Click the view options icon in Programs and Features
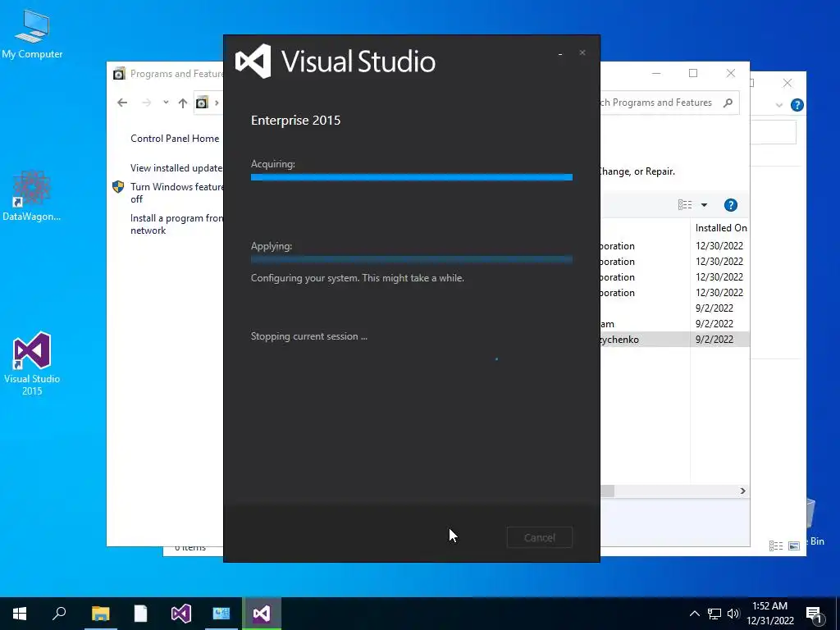The image size is (840, 630). coord(685,204)
